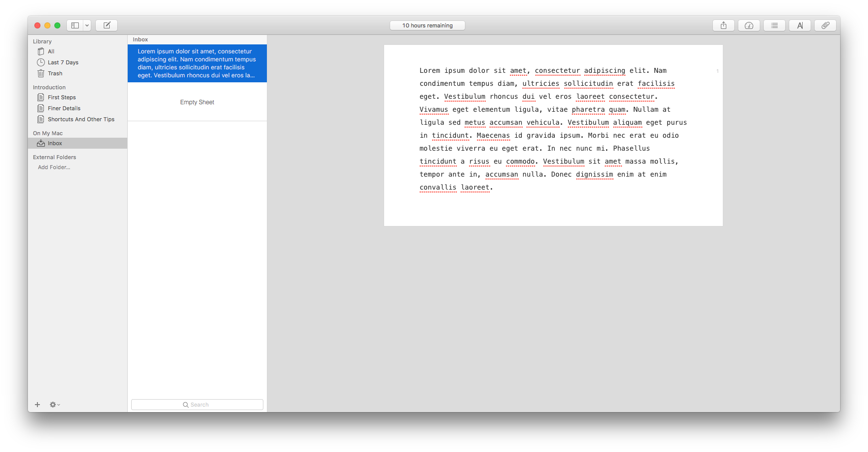Click the On My Mac section header
This screenshot has width=868, height=452.
(48, 133)
